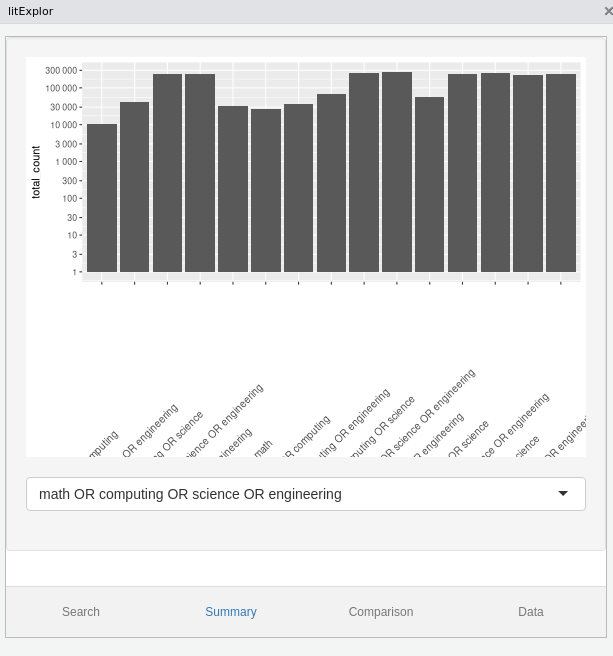Viewport: 613px width, 656px height.
Task: Click the bar immediately right of the math bar
Action: click(x=299, y=188)
